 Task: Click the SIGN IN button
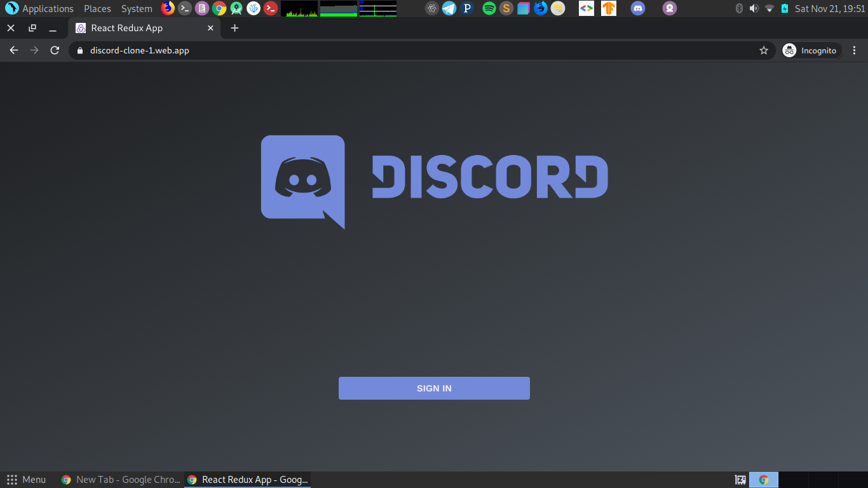click(x=434, y=388)
